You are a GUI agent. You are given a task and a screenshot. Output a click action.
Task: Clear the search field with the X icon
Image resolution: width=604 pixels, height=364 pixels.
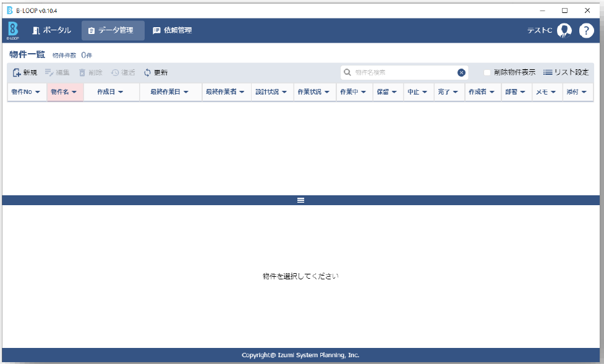point(461,72)
